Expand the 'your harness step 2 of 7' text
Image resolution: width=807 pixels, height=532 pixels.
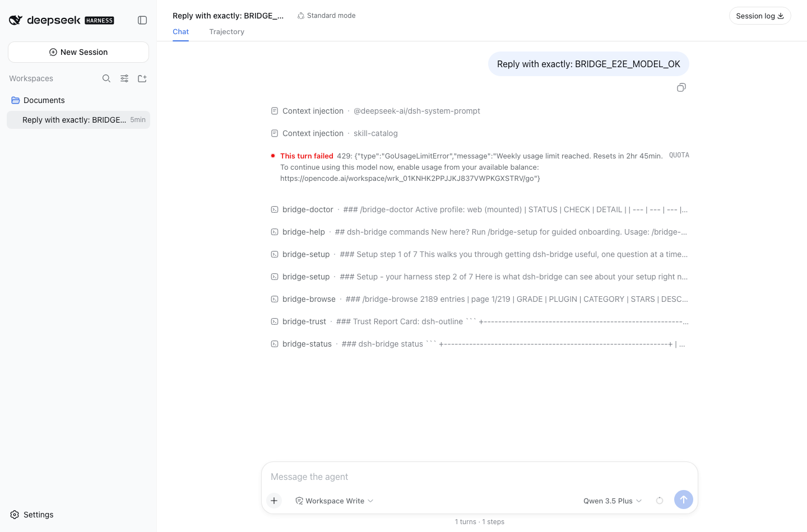pos(514,277)
